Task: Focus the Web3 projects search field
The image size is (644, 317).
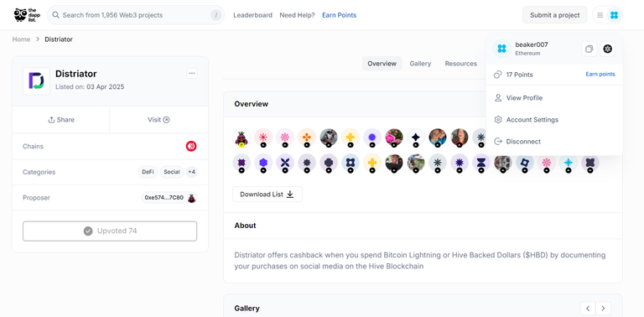Action: [x=136, y=15]
